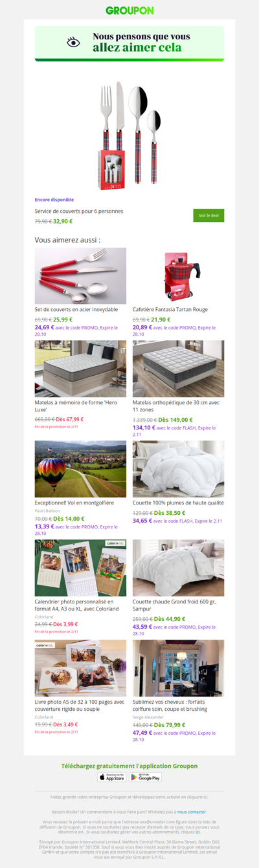Select the Cafetière Fantasia Tartan Rouge image
Screen dimensions: 259x868
(179, 276)
